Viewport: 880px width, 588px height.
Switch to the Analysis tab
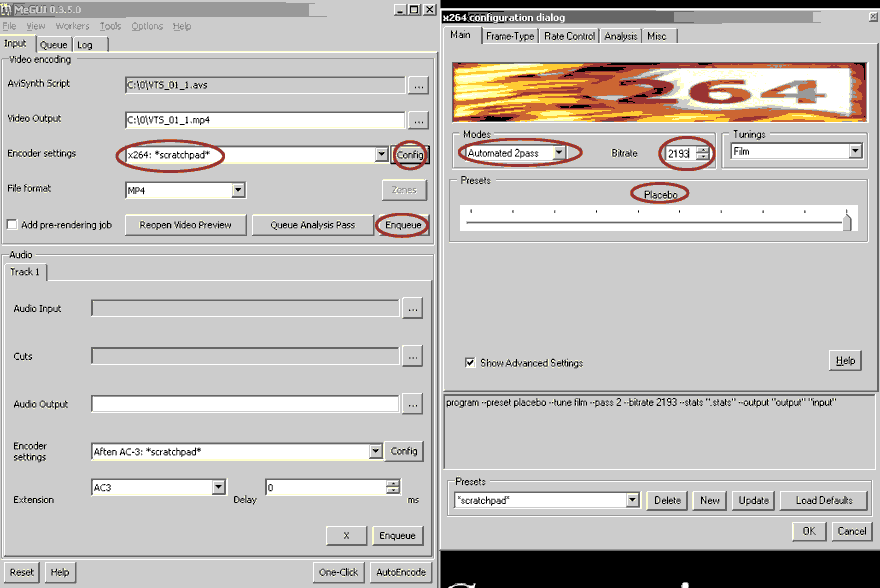(x=621, y=36)
